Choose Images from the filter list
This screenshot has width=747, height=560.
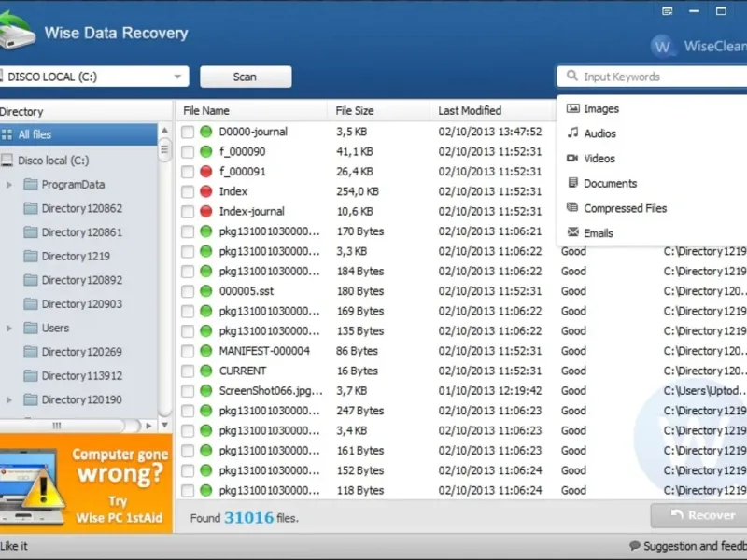601,109
